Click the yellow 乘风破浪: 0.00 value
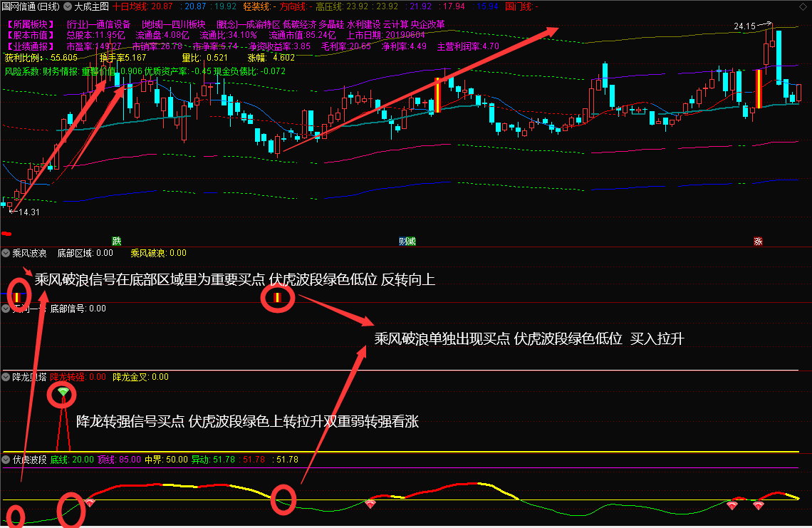This screenshot has width=812, height=528. (158, 253)
